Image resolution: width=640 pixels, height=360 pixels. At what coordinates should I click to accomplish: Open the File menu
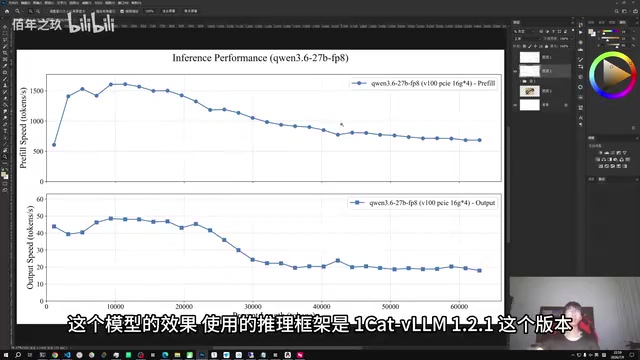click(13, 2)
